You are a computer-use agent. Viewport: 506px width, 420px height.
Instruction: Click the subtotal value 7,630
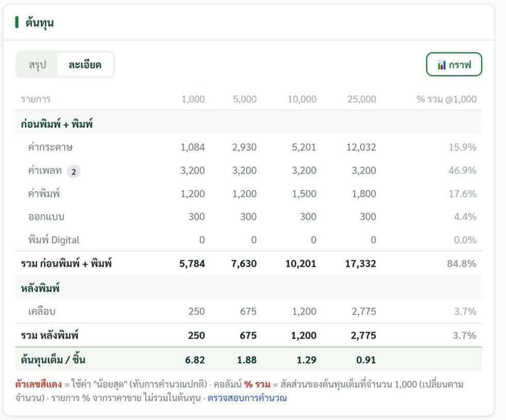[244, 263]
